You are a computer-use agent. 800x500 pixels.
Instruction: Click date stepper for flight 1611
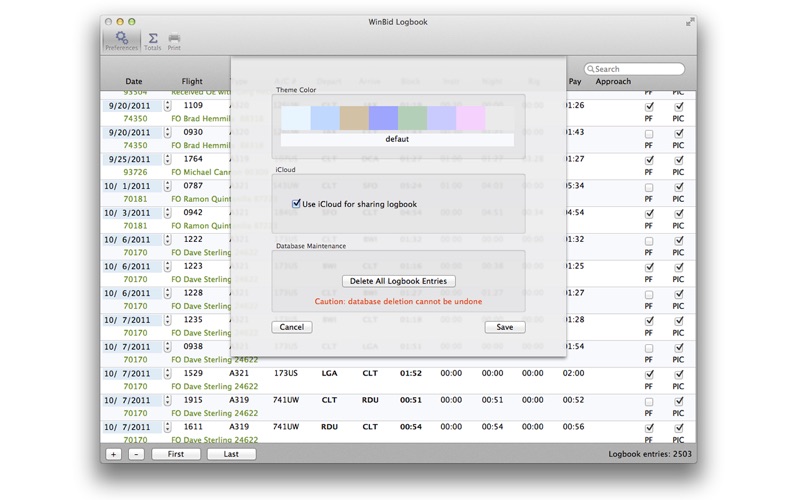[x=167, y=427]
